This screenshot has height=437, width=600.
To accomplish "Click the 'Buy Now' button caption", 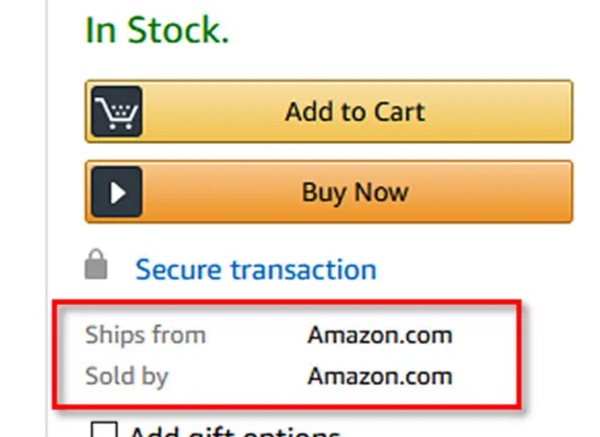I will (355, 192).
